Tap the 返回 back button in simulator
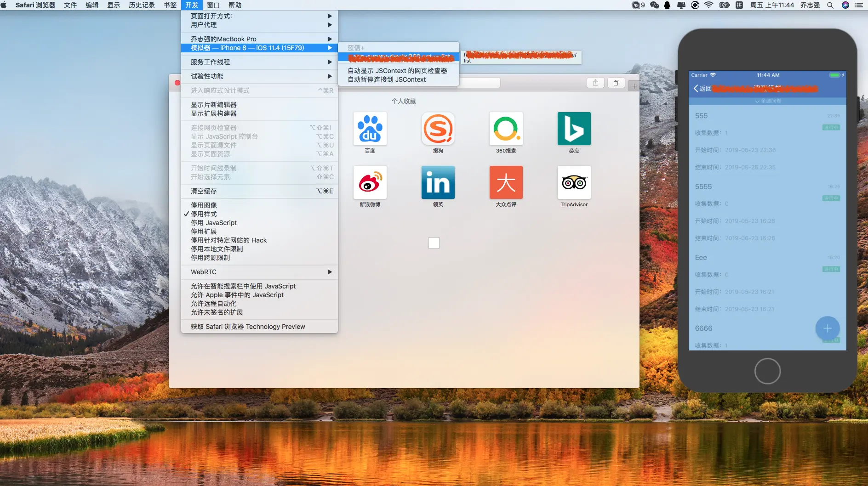Viewport: 868px width, 486px height. (x=702, y=89)
